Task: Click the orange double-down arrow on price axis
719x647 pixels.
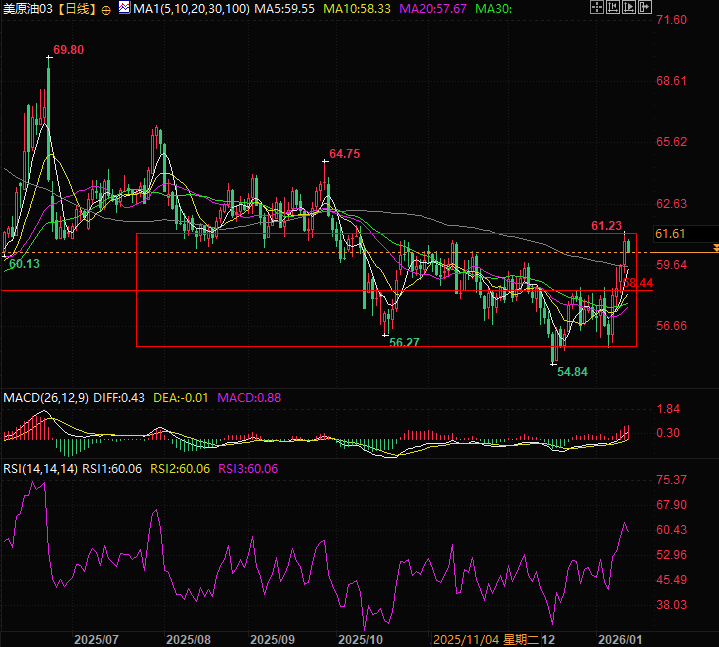Action: [x=714, y=246]
